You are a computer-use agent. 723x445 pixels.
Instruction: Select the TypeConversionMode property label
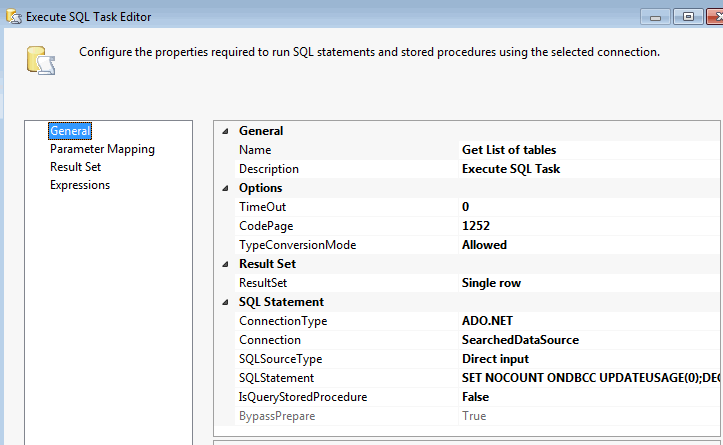(297, 245)
